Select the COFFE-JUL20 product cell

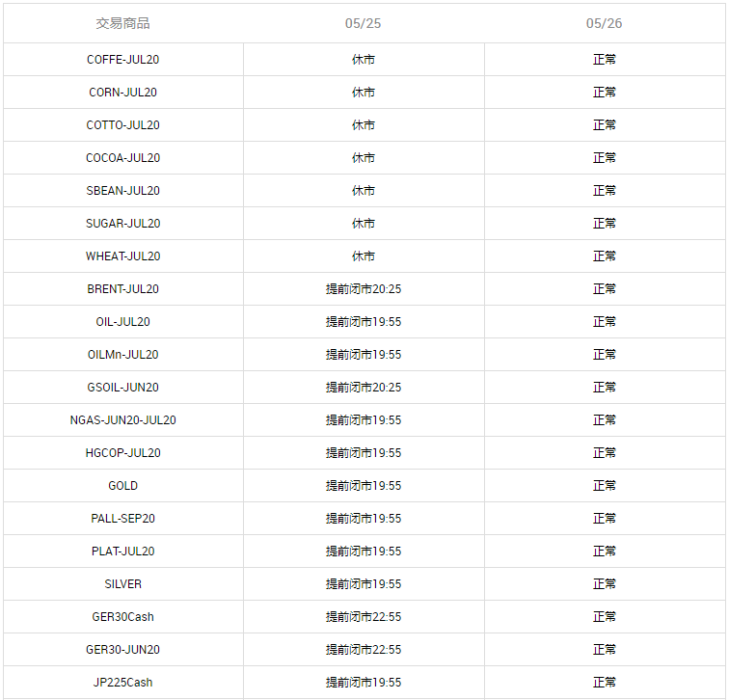click(122, 60)
